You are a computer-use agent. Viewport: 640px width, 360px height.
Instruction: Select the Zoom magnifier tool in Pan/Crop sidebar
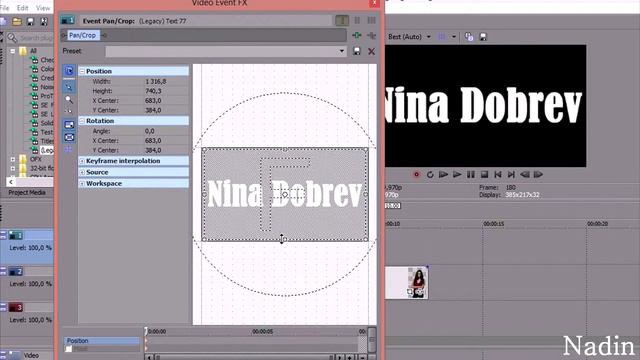[x=69, y=99]
